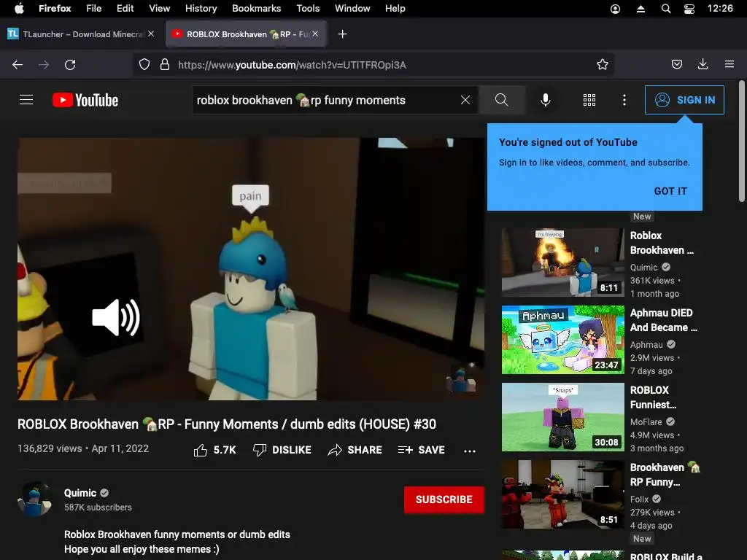Image resolution: width=747 pixels, height=560 pixels.
Task: Open the Quimic channel avatar
Action: 35,499
